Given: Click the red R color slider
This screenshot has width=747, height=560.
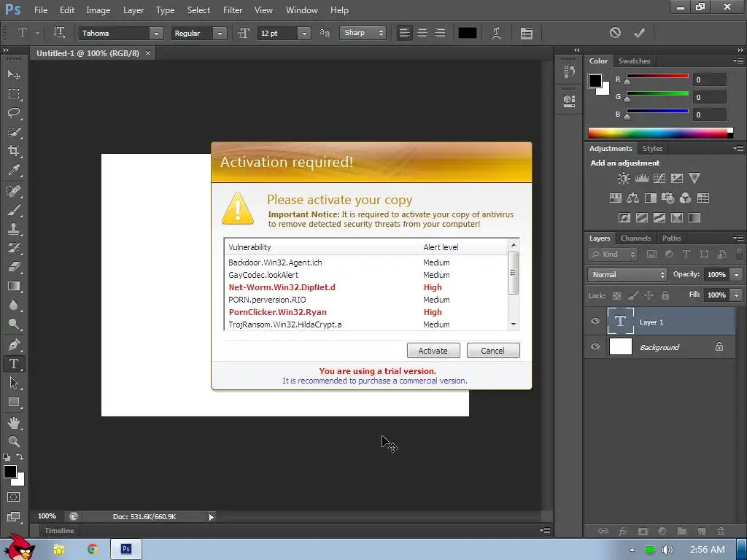Looking at the screenshot, I should [657, 76].
